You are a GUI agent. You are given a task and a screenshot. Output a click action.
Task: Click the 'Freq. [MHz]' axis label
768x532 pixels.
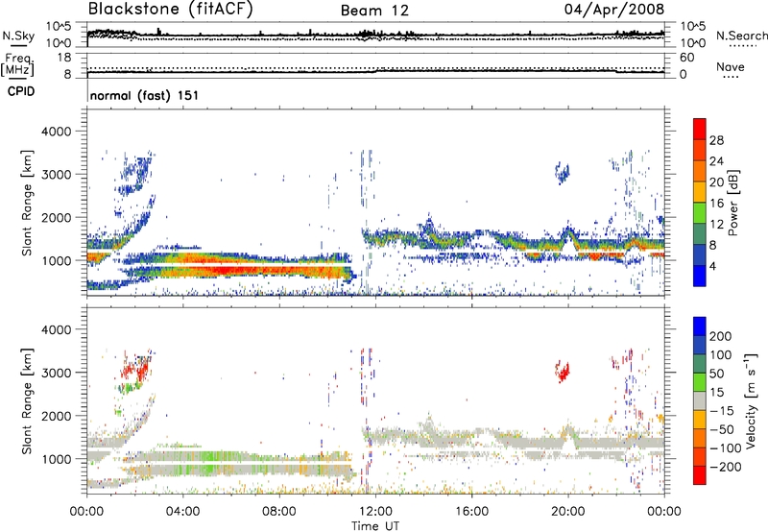[18, 64]
